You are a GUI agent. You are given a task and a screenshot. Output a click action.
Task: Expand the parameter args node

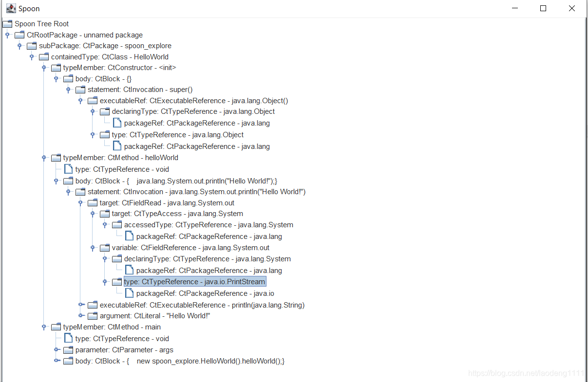coord(56,350)
